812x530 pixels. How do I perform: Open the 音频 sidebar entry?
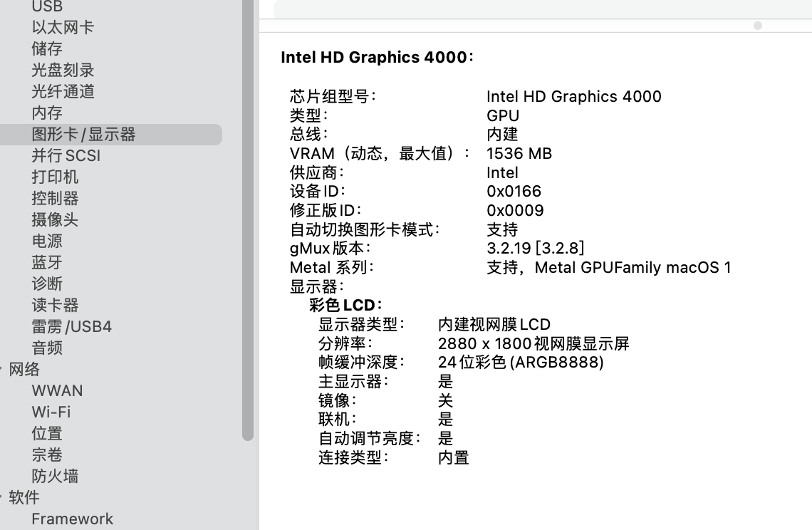[x=47, y=348]
